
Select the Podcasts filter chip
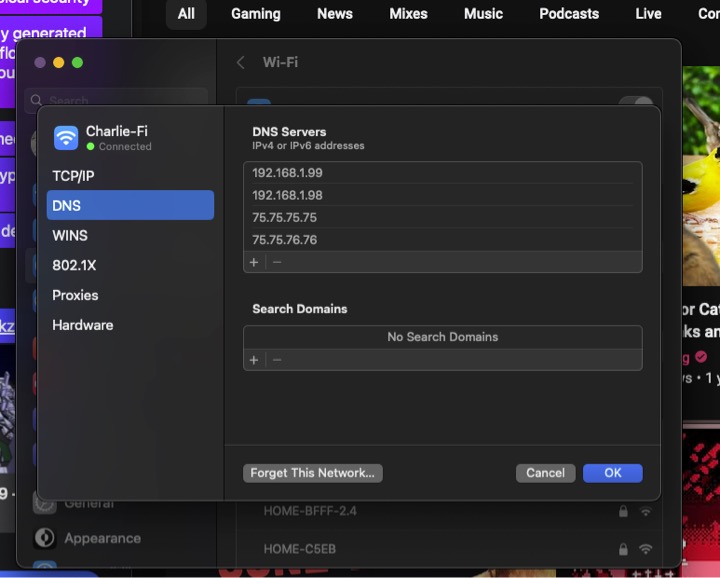tap(569, 14)
